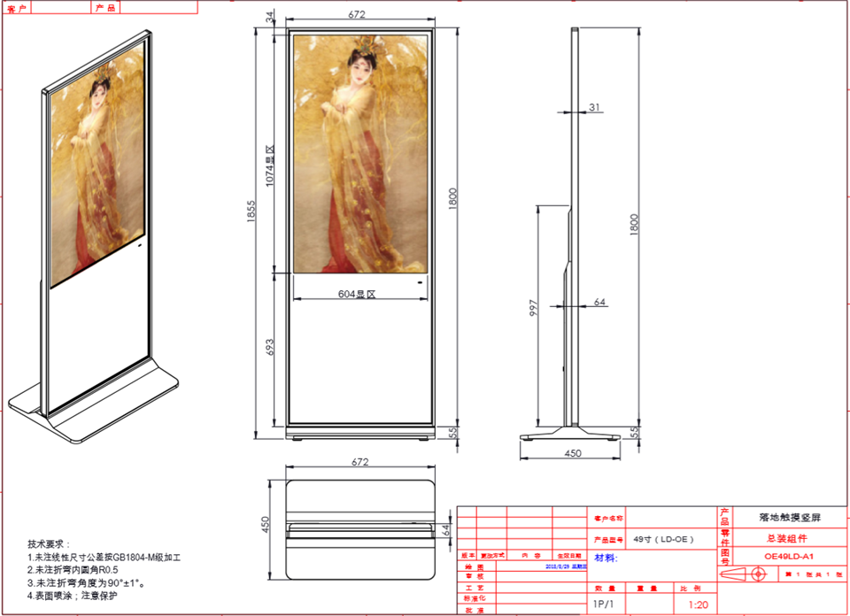
Task: Click the '重量' column header
Action: tap(646, 589)
